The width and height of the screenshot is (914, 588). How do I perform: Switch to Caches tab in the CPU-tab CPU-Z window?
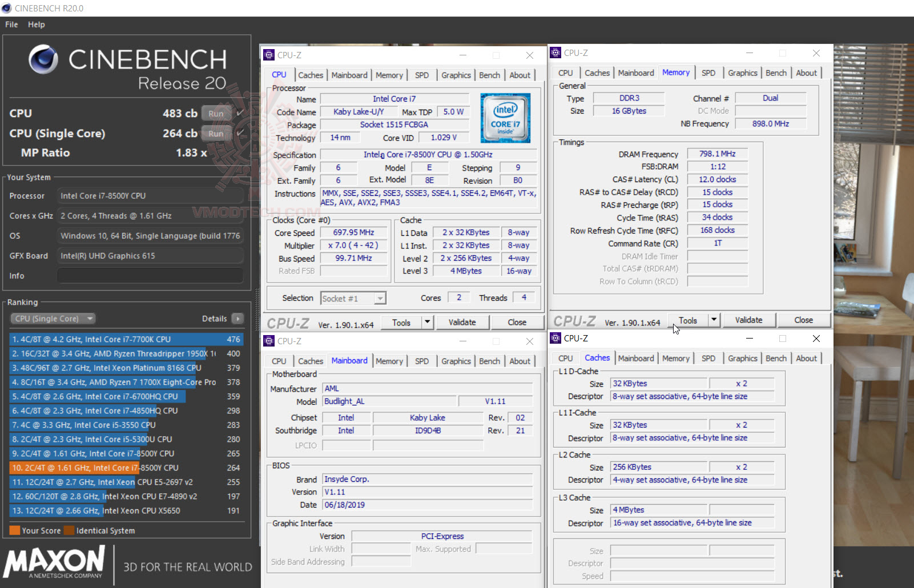pos(311,75)
